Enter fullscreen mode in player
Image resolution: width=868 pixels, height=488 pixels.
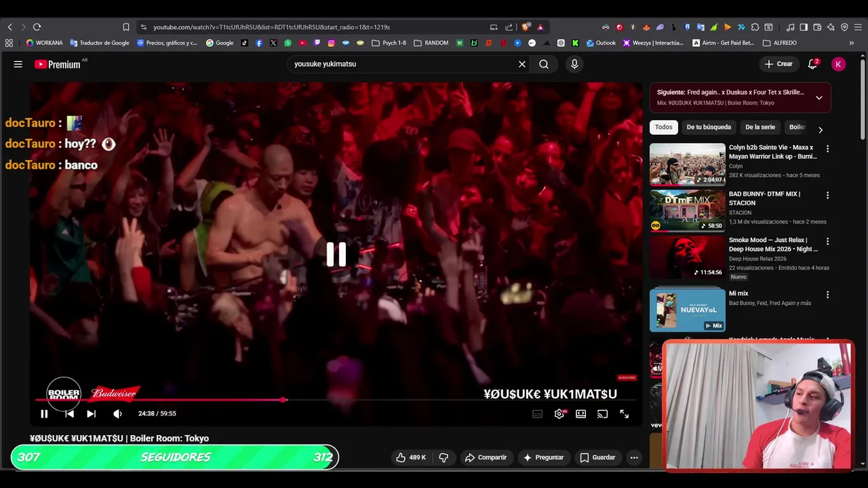tap(624, 414)
